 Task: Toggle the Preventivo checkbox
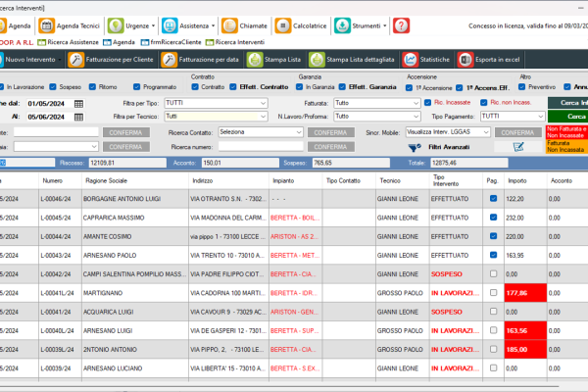coord(521,87)
